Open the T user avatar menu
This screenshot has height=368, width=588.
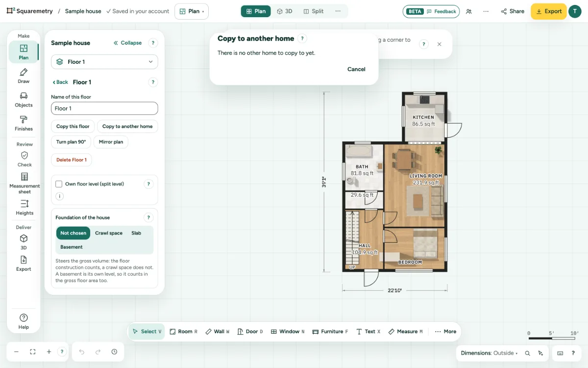click(x=575, y=11)
